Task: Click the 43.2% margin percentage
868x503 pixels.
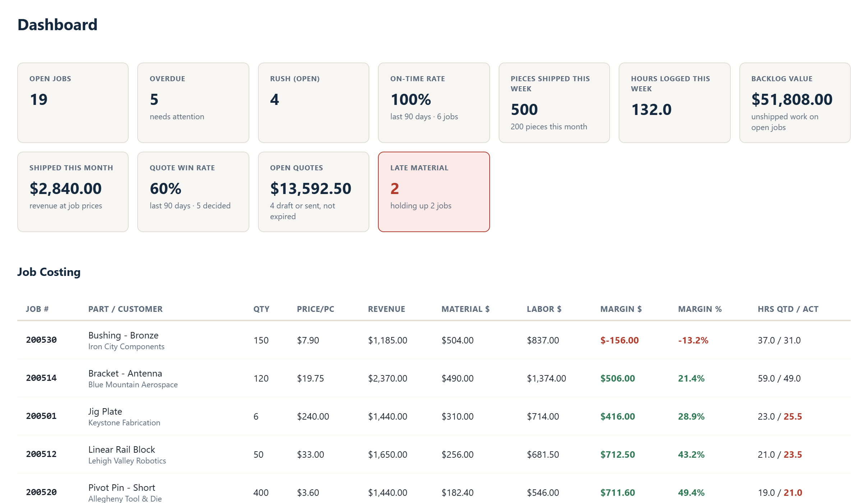Action: click(691, 454)
